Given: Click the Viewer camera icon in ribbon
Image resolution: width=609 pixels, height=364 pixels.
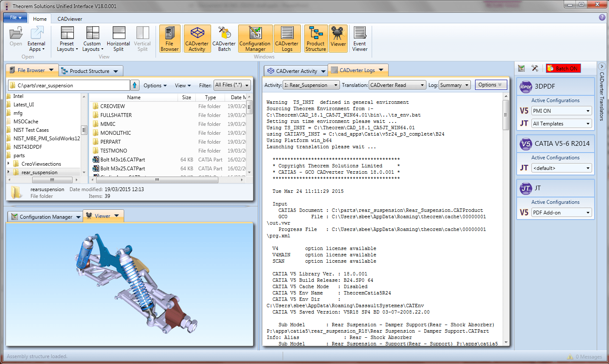Looking at the screenshot, I should [x=338, y=39].
